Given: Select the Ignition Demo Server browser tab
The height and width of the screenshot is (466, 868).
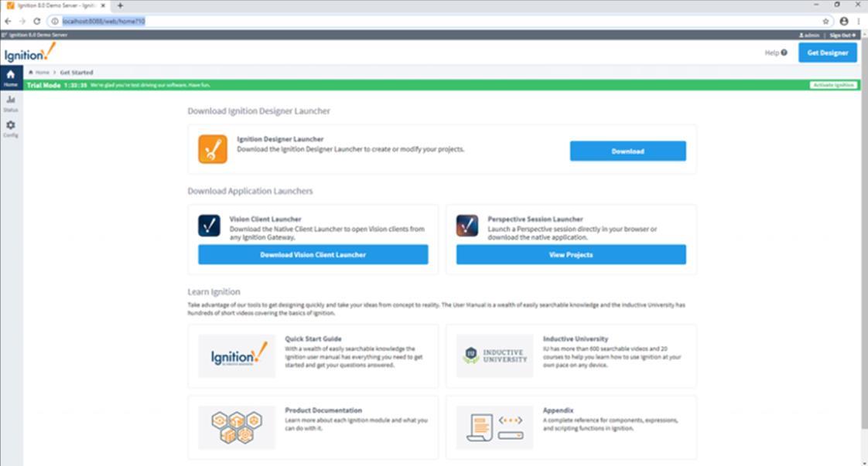Looking at the screenshot, I should (56, 5).
